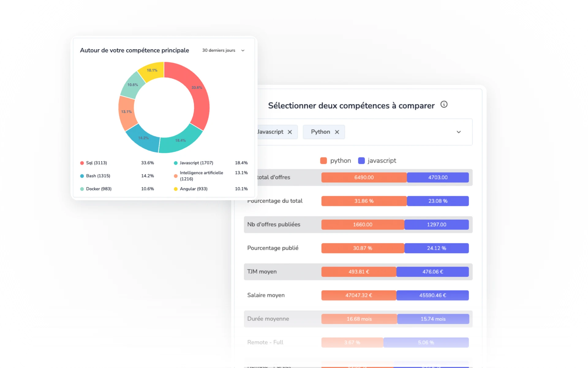Viewport: 588px width, 368px height.
Task: Open the skills comparison selection field
Action: tap(398, 132)
